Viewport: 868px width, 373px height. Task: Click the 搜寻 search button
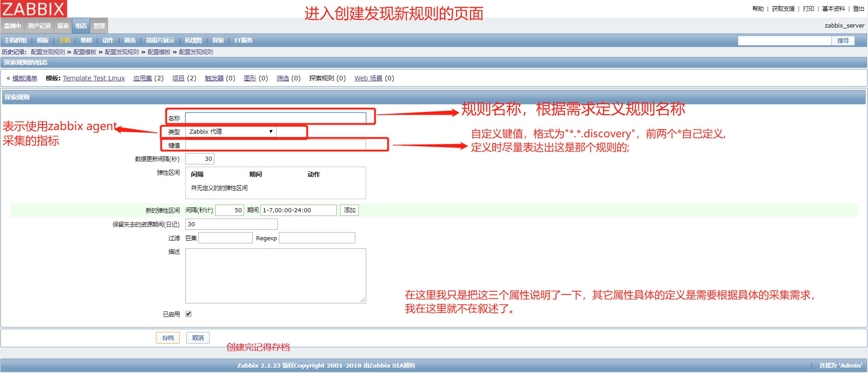pos(843,41)
